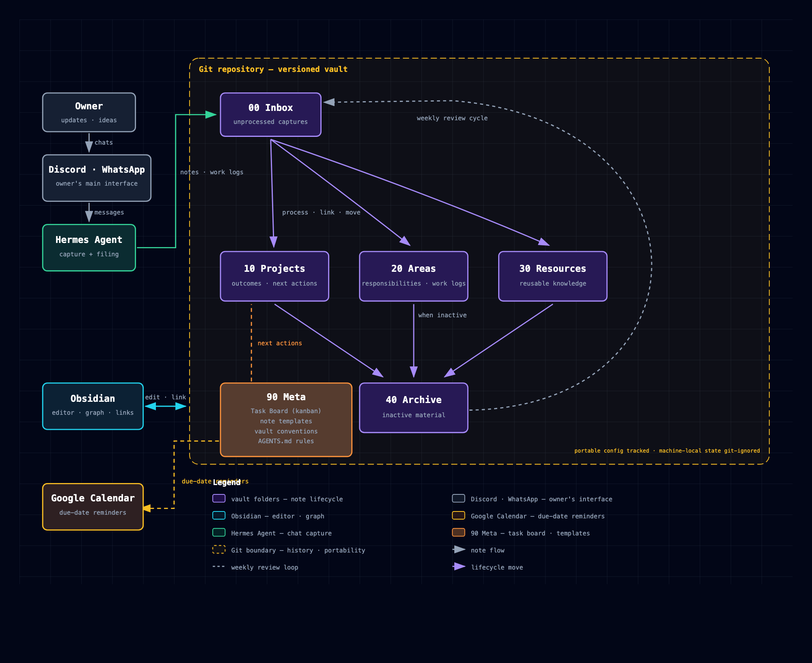Click the Discord · WhatsApp node

tap(97, 178)
